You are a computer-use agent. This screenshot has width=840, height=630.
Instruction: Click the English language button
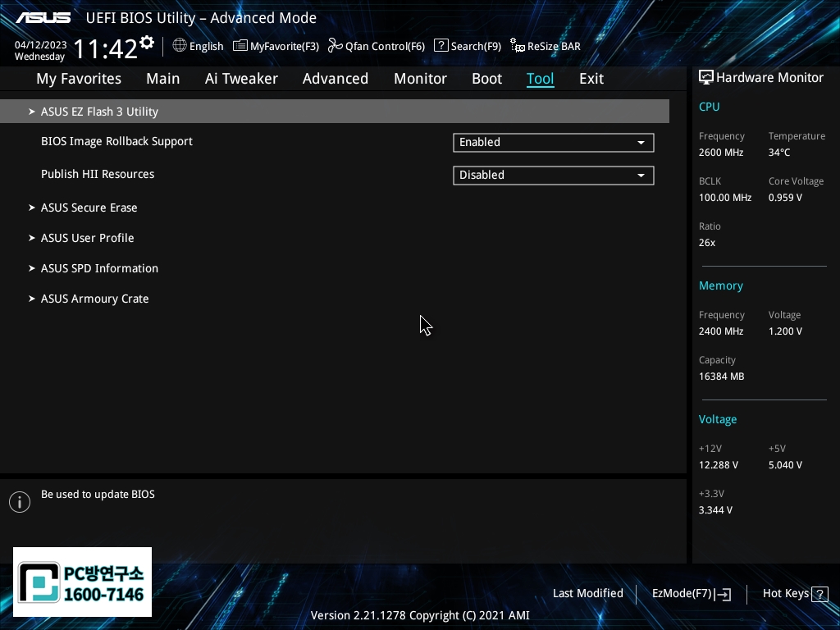pos(198,46)
